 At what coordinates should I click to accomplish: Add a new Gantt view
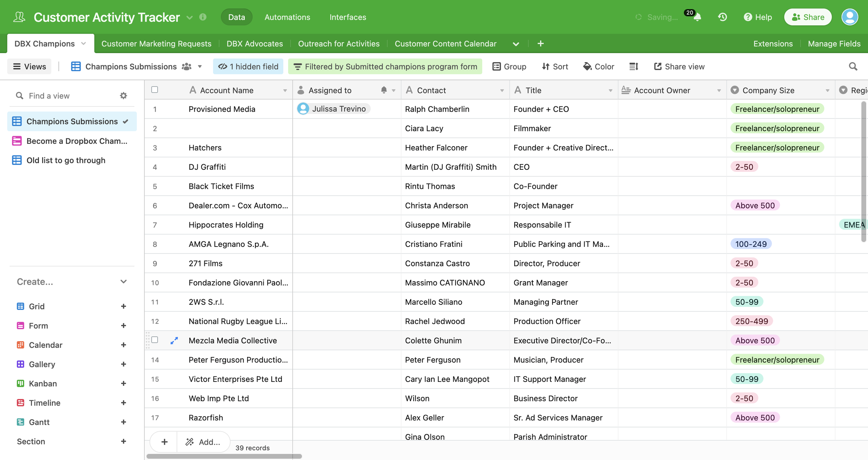click(x=123, y=422)
